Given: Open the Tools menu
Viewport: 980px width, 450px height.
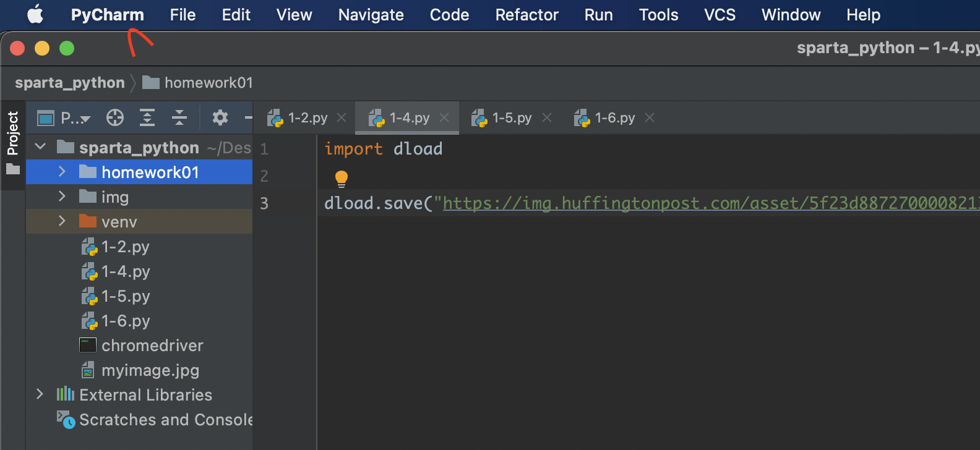Looking at the screenshot, I should pyautogui.click(x=658, y=14).
